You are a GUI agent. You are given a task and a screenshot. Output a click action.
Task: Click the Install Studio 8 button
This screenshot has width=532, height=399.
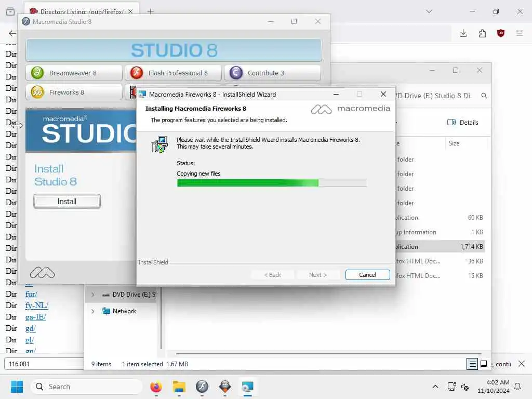(x=67, y=201)
